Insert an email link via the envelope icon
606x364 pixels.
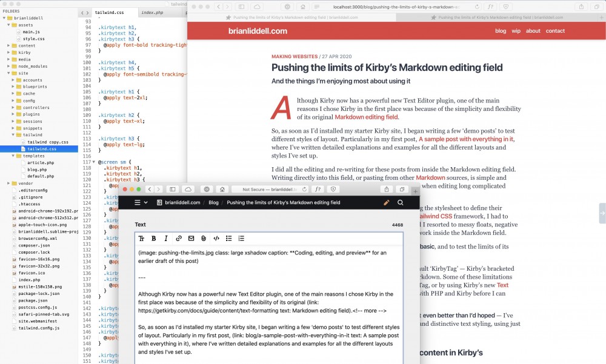[191, 239]
